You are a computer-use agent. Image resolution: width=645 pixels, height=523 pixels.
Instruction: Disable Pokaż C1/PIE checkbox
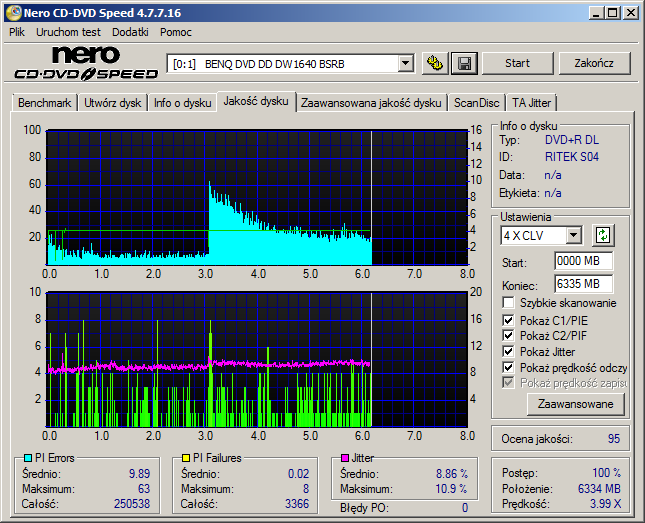pyautogui.click(x=508, y=320)
